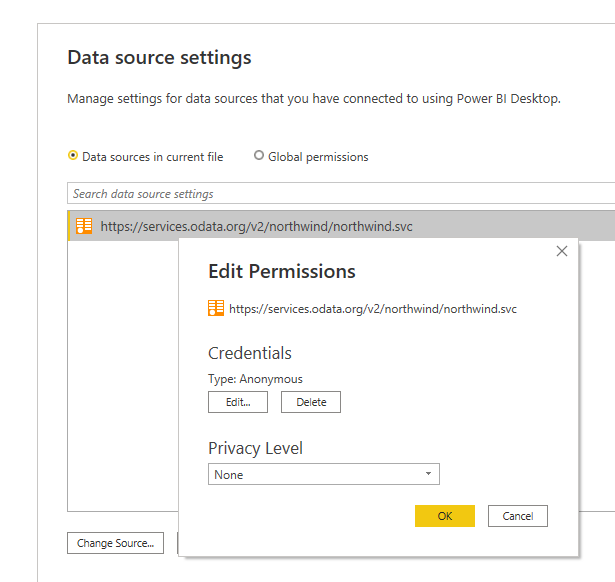
Task: Click the 'Privacy Level' heading
Action: click(x=255, y=448)
